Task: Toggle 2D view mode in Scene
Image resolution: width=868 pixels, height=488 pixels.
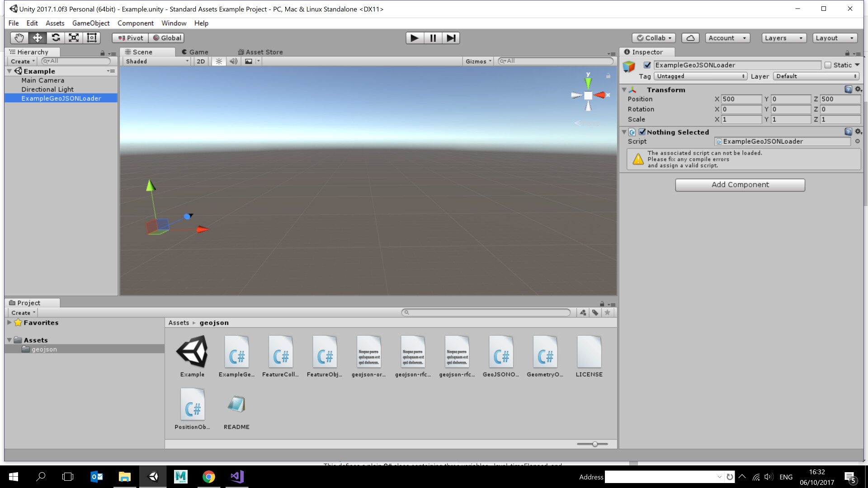Action: click(200, 61)
